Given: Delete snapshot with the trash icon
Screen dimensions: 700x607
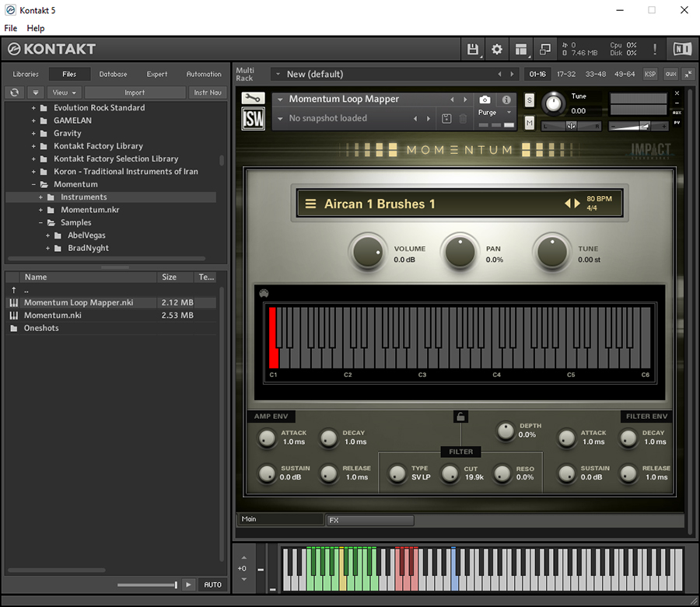Looking at the screenshot, I should [463, 119].
